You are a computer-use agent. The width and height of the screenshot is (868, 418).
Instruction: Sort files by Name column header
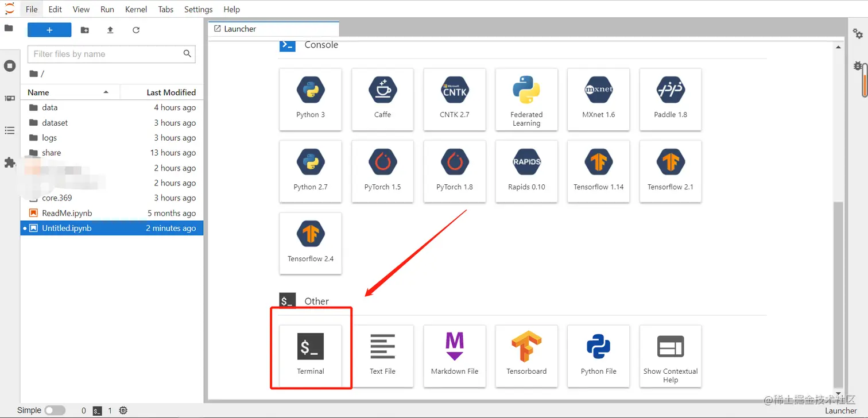click(70, 92)
